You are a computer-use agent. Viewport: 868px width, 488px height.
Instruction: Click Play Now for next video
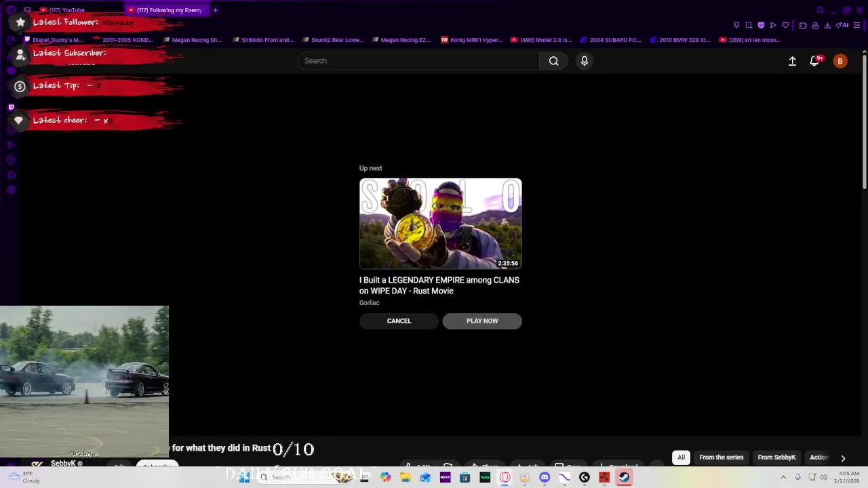(482, 321)
